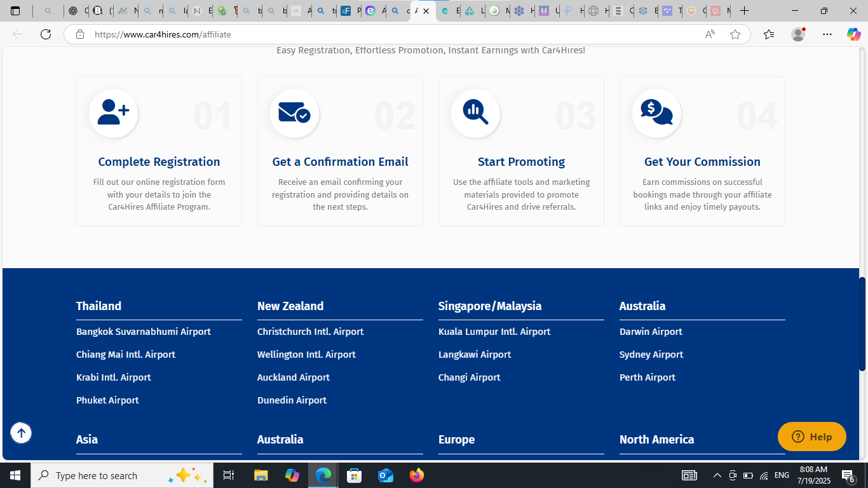This screenshot has height=488, width=868.
Task: Open Langkawi Airport link
Action: point(475,355)
